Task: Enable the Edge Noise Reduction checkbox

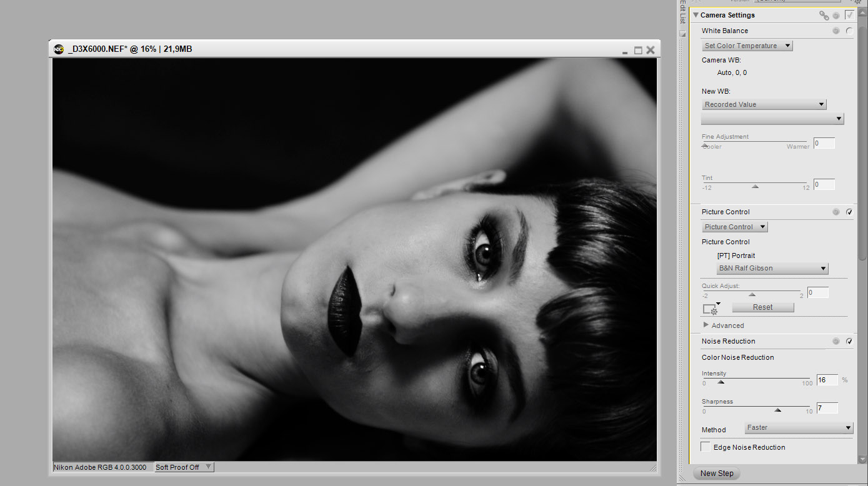Action: click(706, 447)
